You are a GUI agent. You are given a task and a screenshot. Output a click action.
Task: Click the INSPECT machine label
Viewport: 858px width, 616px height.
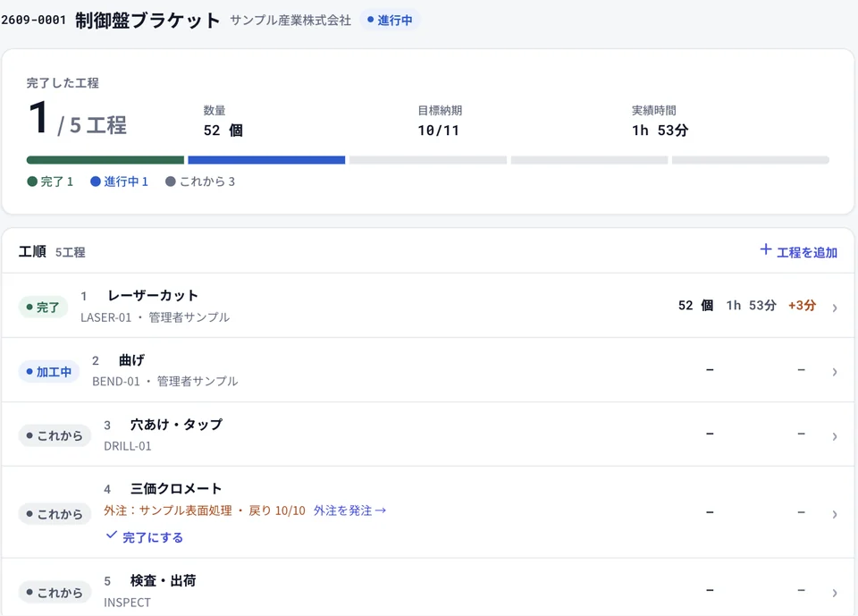click(127, 603)
